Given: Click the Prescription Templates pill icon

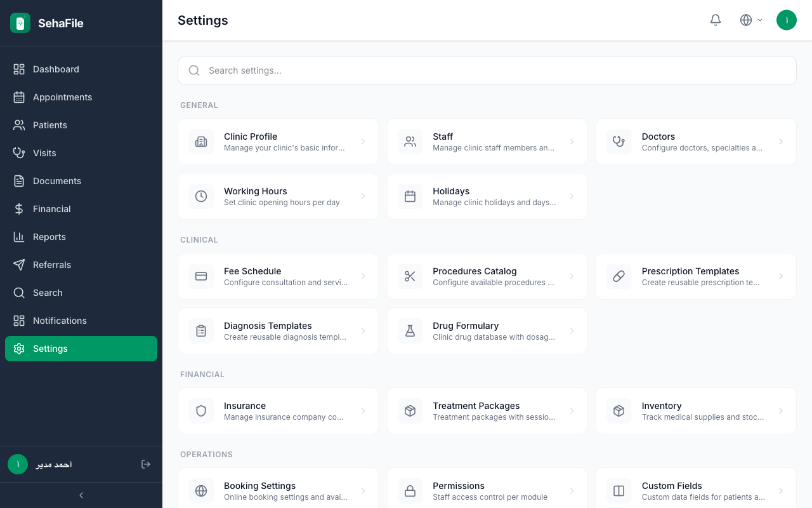Looking at the screenshot, I should (x=619, y=276).
